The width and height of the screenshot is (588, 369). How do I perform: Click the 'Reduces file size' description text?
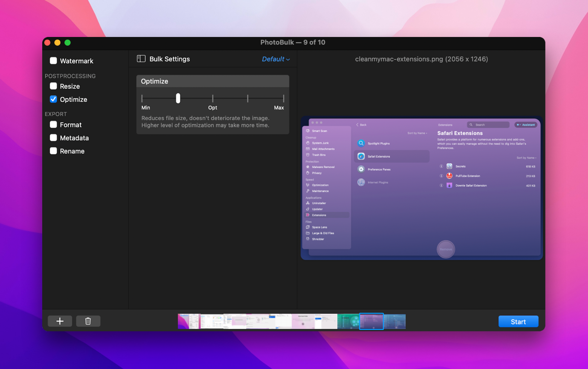tap(205, 121)
